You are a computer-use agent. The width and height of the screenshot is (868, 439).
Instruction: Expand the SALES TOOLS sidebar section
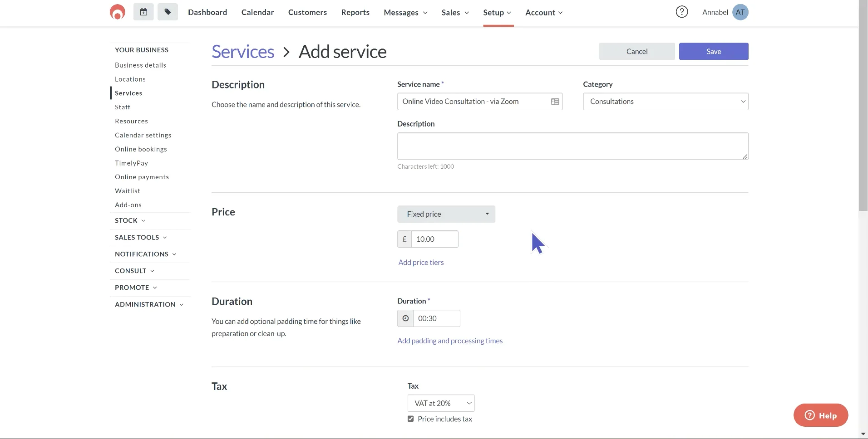141,237
